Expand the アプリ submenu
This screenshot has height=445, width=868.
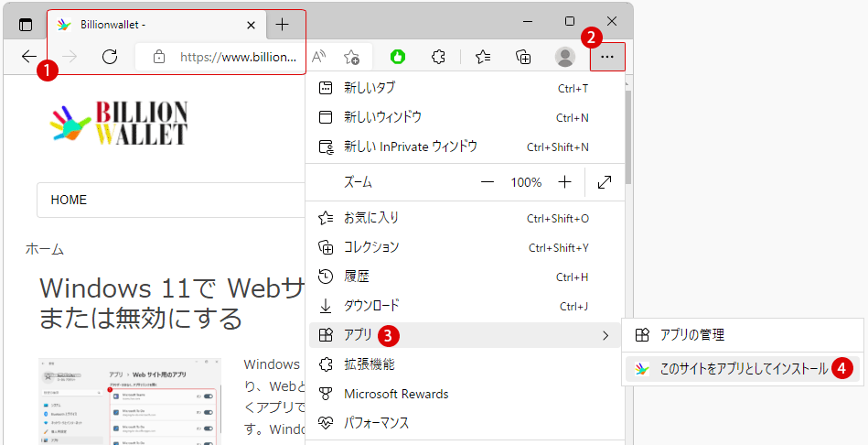465,335
